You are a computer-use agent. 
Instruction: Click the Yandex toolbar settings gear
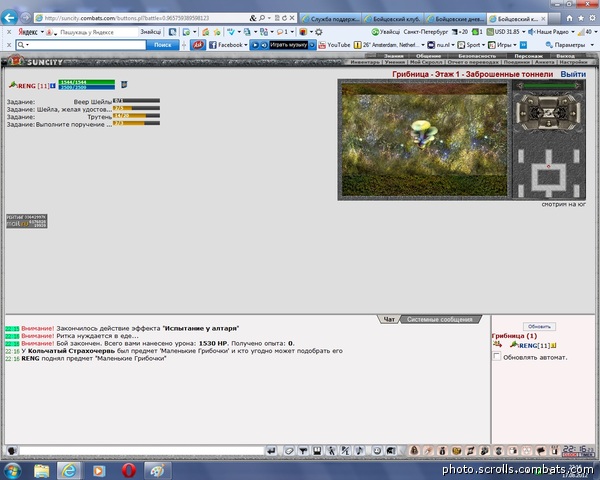318,32
